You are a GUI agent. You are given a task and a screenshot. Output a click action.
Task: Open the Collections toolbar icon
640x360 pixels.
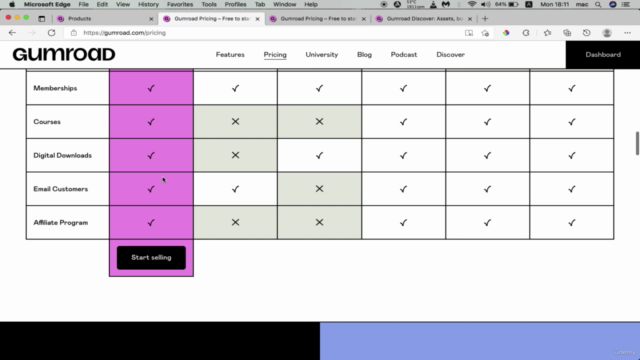pos(567,33)
